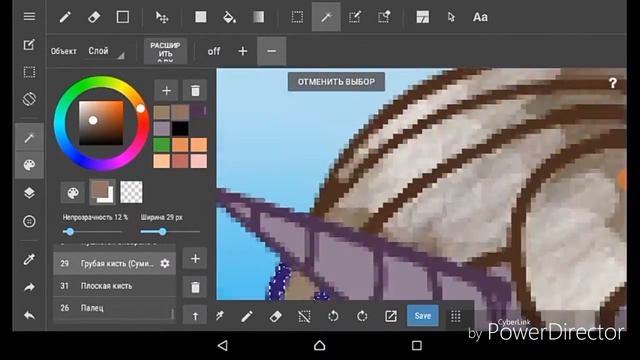Choose the shape rectangle outline tool
Screen dimensions: 640x360
pyautogui.click(x=122, y=17)
